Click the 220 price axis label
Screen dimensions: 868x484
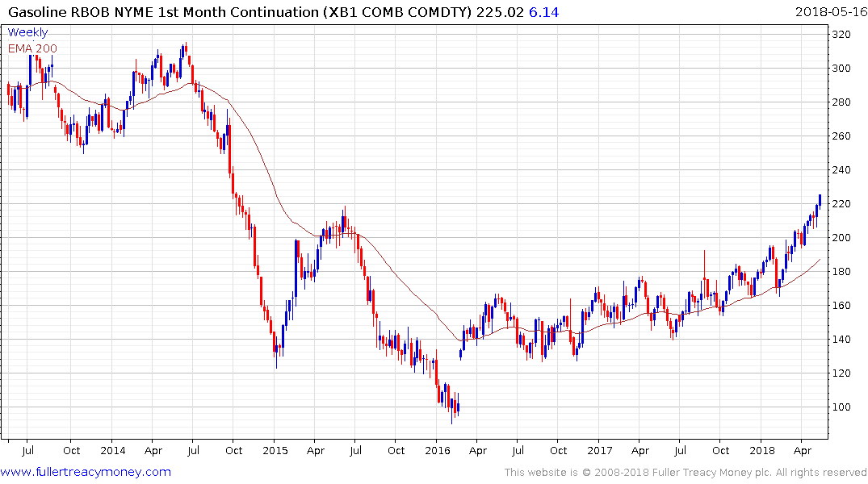click(841, 203)
